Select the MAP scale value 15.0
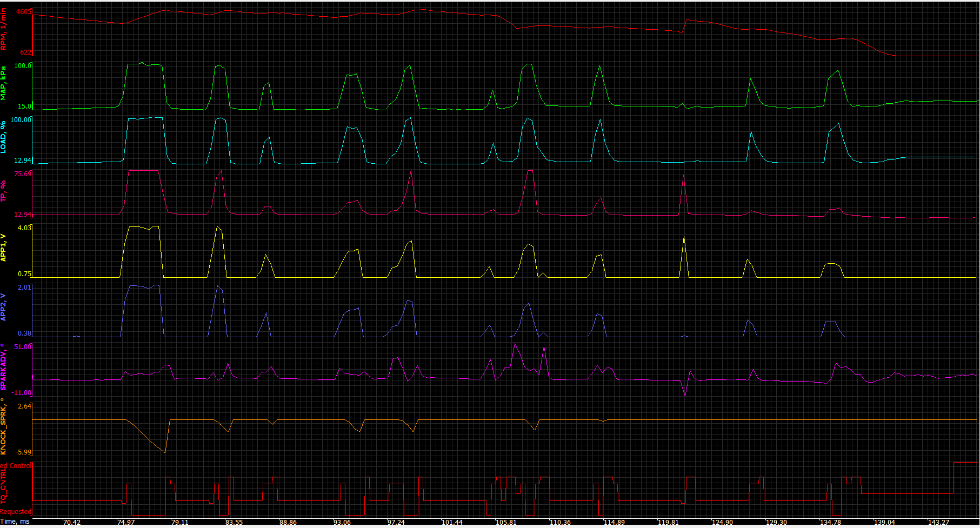980x528 pixels. click(x=25, y=106)
